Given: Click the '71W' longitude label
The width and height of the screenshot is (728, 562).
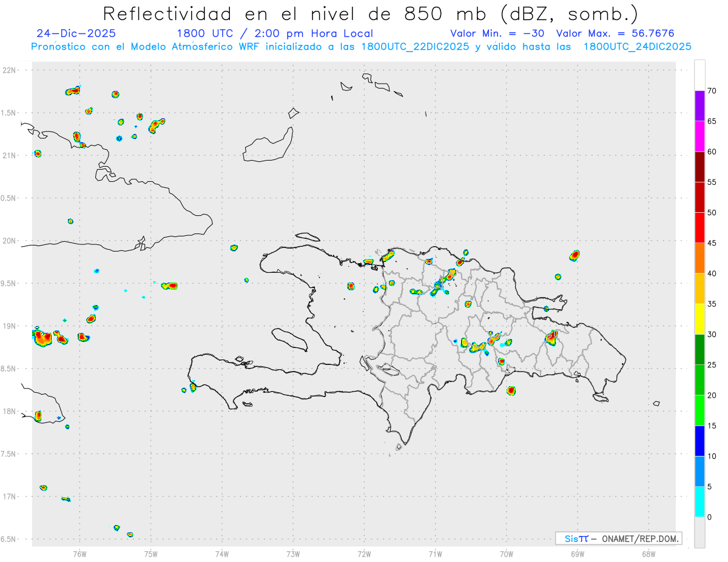Looking at the screenshot, I should point(435,554).
